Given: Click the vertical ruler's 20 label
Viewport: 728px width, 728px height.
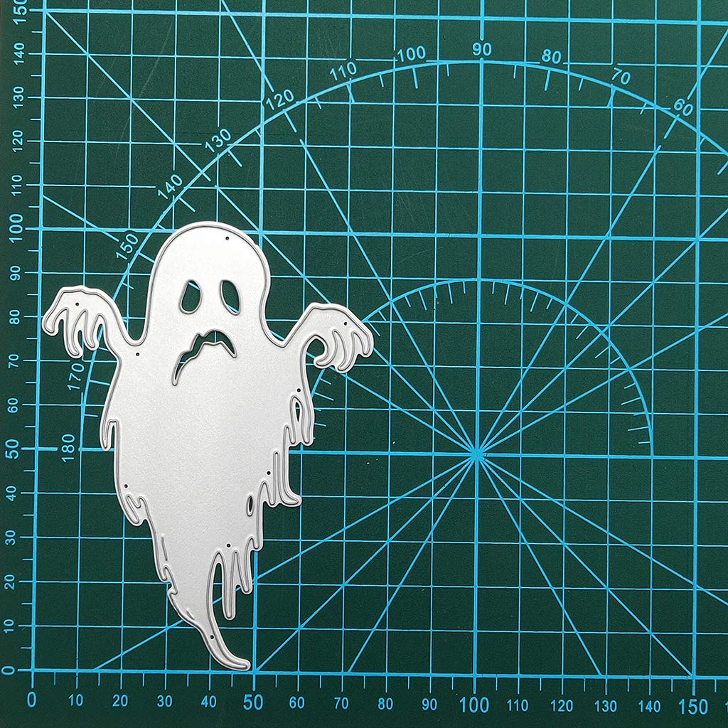Looking at the screenshot, I should pyautogui.click(x=10, y=580).
